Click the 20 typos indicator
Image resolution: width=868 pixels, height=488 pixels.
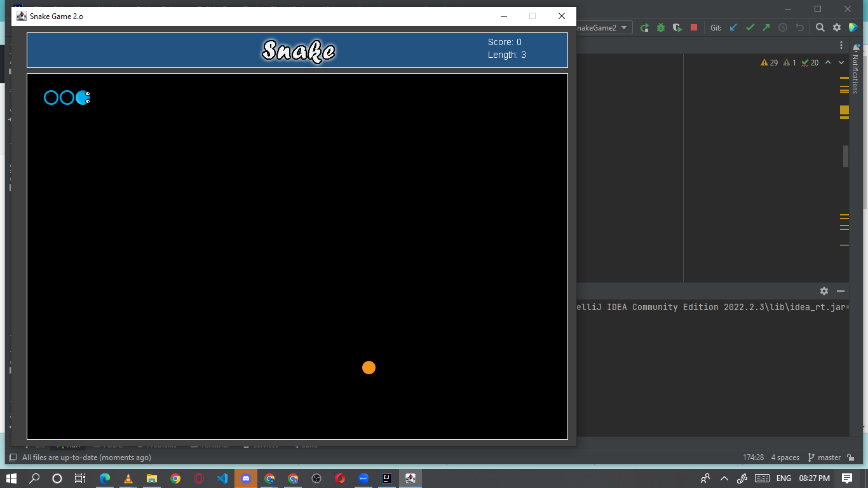pyautogui.click(x=810, y=62)
